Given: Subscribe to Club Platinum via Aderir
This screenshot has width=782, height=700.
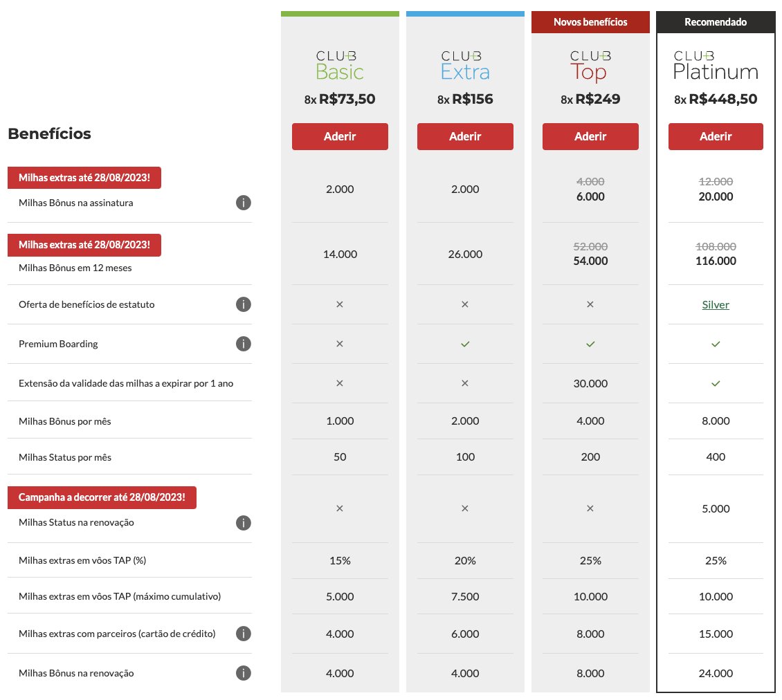Looking at the screenshot, I should point(716,136).
